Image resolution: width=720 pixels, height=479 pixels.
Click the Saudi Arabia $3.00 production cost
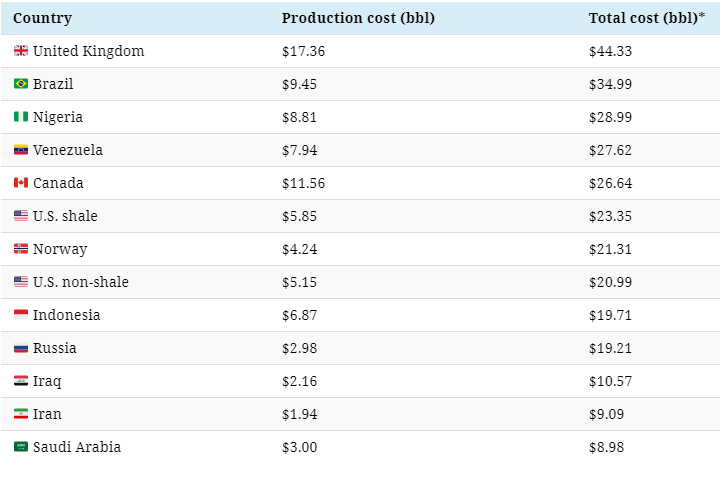[x=299, y=447]
